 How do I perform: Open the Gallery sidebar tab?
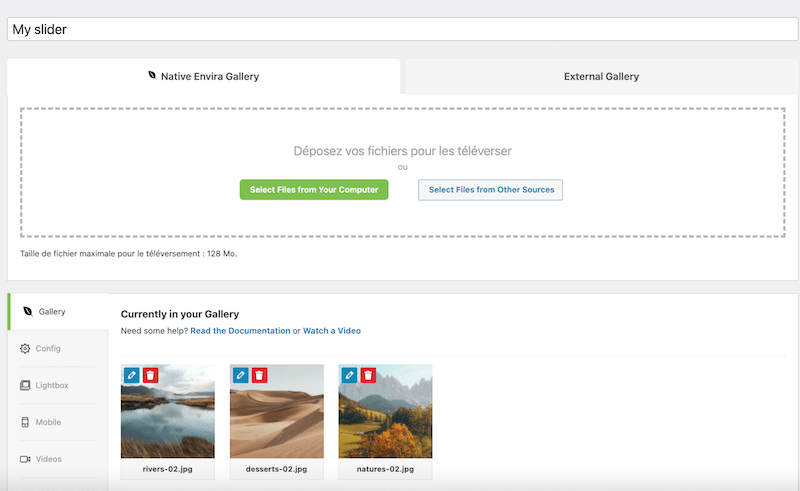[52, 312]
